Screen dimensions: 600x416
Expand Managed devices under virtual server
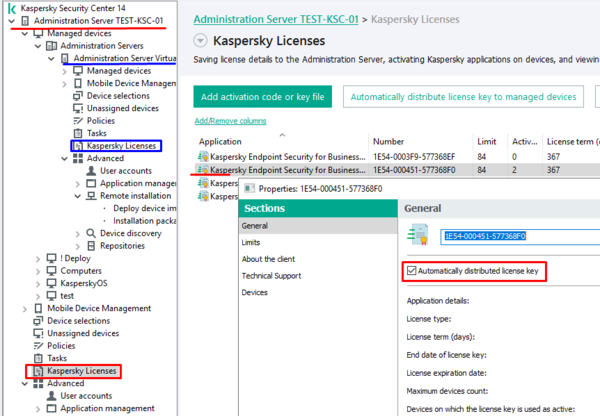tap(64, 72)
